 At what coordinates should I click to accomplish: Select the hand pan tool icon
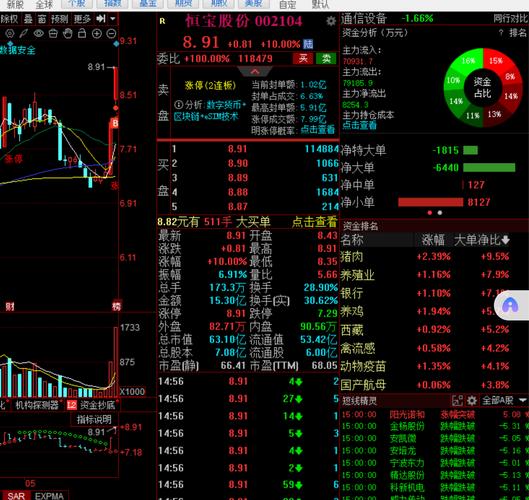(x=67, y=33)
